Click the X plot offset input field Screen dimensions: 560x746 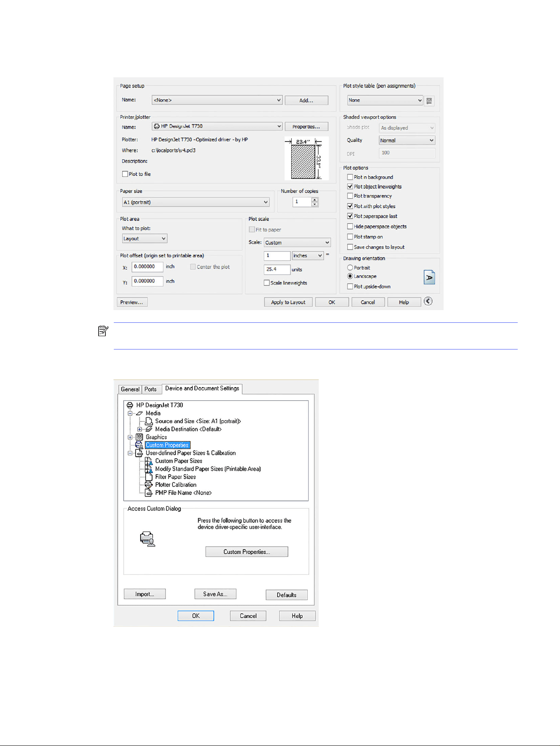(147, 267)
